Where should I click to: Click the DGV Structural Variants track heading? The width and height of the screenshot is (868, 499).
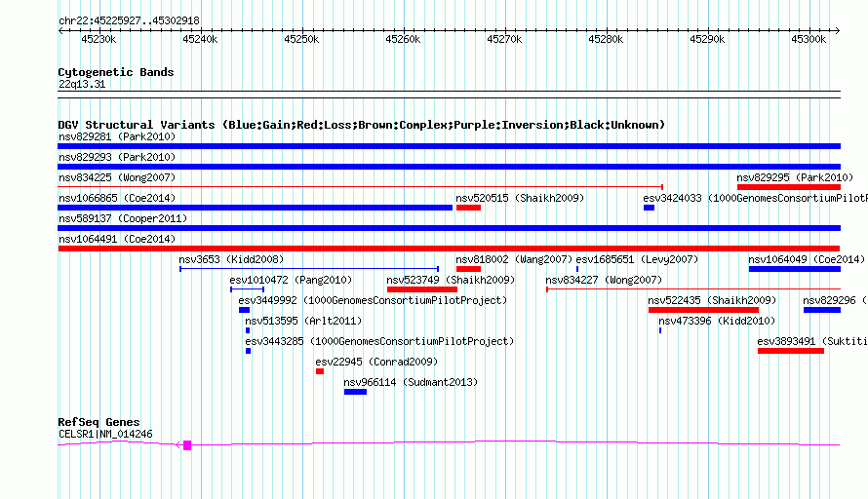[x=362, y=125]
